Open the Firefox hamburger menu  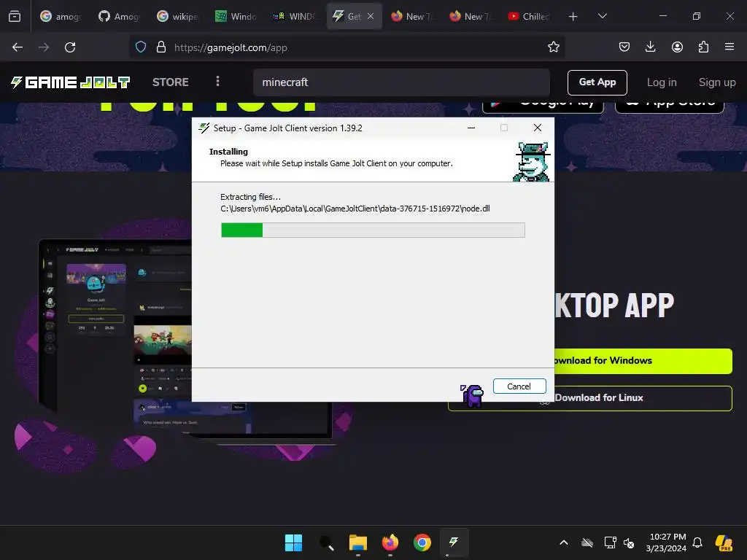coord(729,47)
